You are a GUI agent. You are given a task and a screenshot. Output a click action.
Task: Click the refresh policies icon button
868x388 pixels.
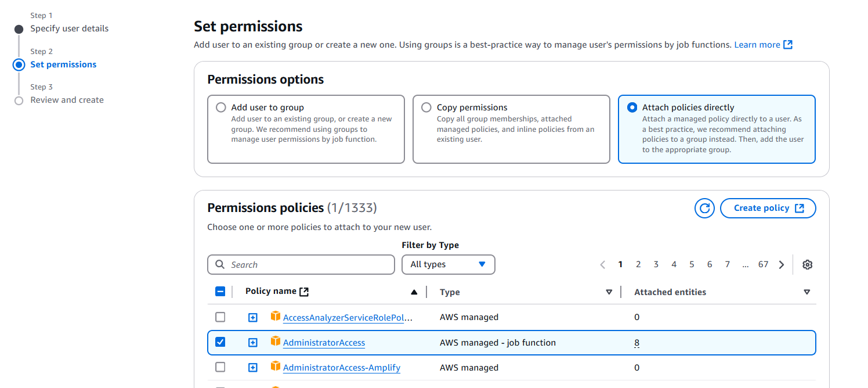[704, 208]
